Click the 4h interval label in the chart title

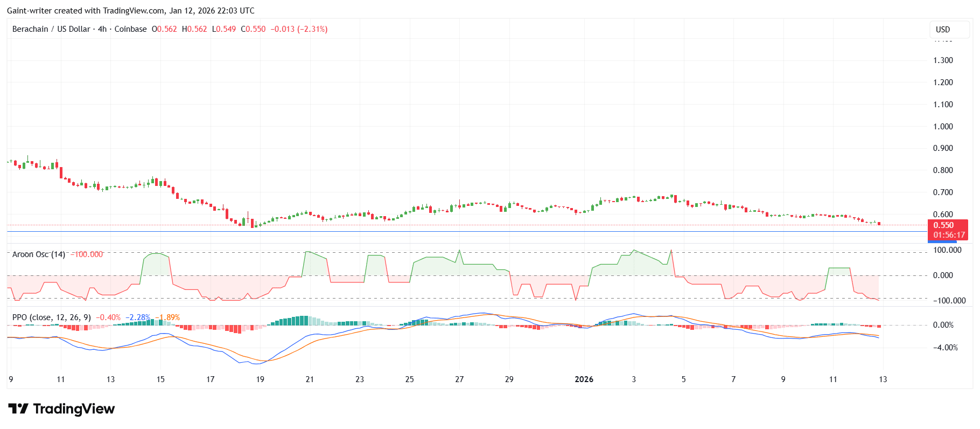(102, 29)
